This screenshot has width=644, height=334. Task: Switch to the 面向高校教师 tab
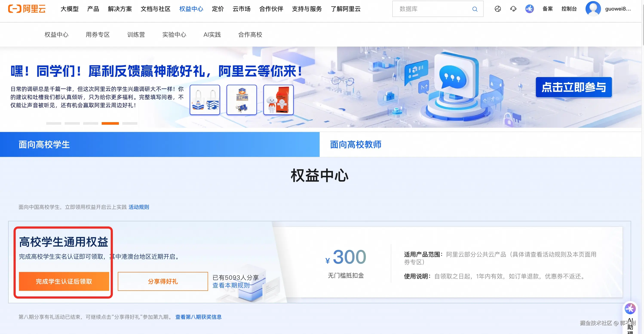pos(355,144)
